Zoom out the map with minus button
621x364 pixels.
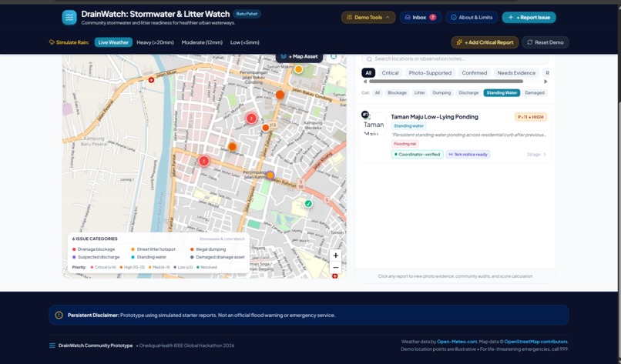tap(335, 268)
